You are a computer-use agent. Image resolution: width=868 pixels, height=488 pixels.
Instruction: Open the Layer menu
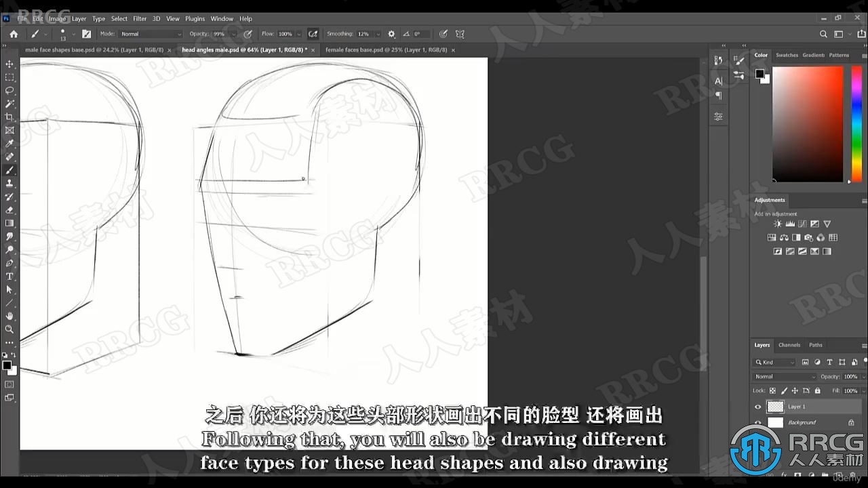79,18
